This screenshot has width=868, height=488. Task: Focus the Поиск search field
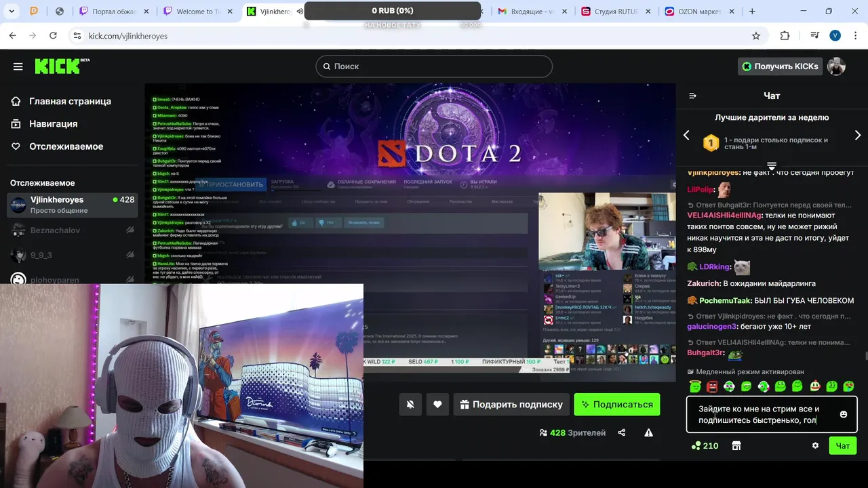tap(434, 66)
